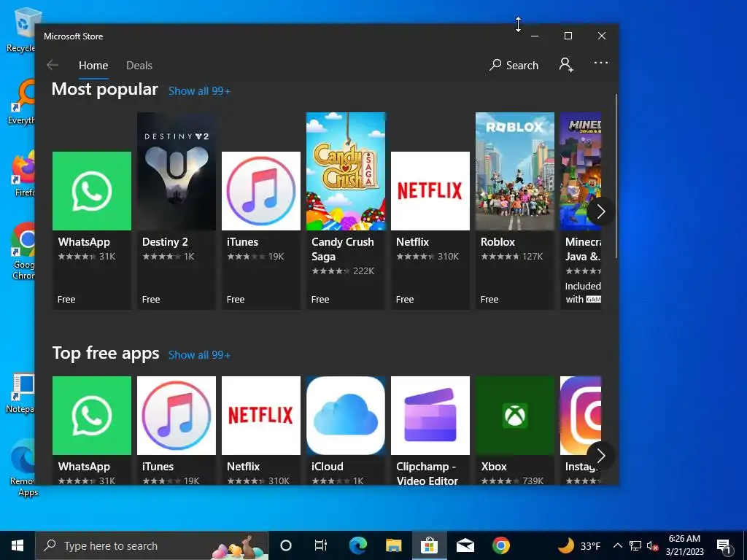The height and width of the screenshot is (560, 747).
Task: Open the Destiny 2 game tile
Action: (177, 211)
